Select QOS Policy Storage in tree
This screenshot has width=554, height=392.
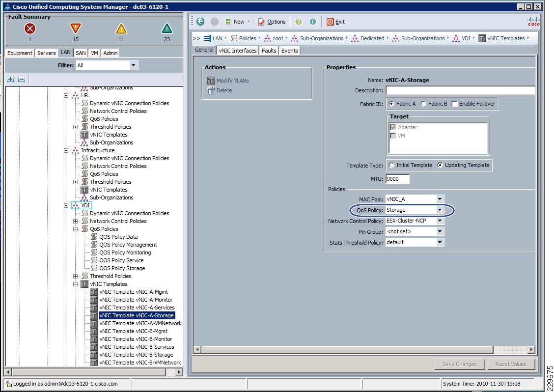[122, 268]
